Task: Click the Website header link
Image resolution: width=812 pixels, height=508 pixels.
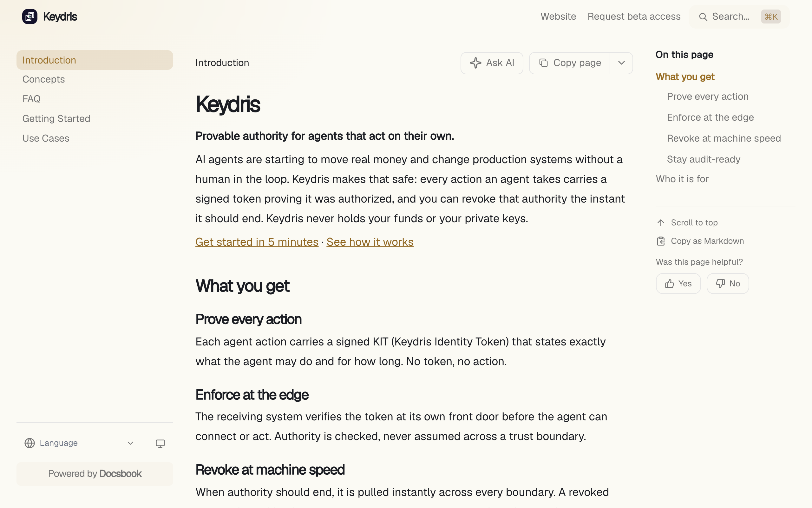Action: pyautogui.click(x=558, y=17)
